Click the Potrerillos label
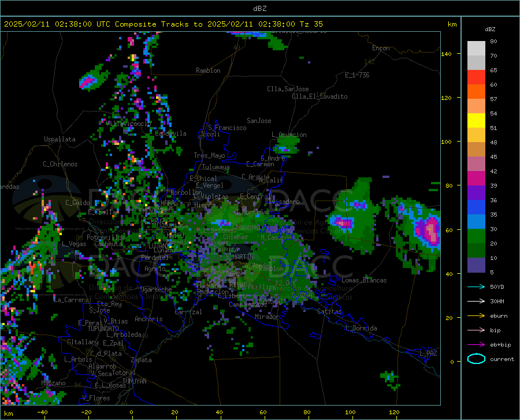The height and width of the screenshot is (420, 520). [106, 237]
